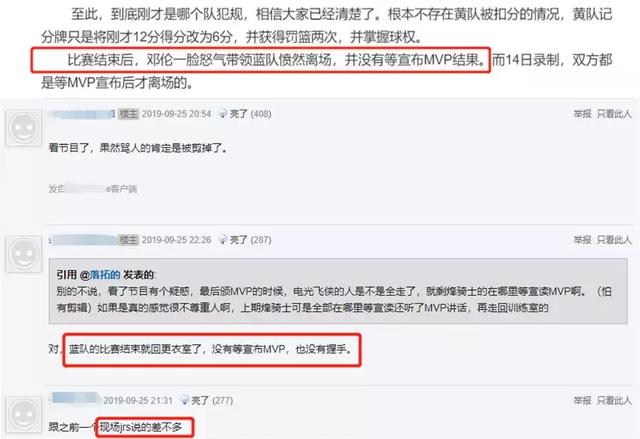Click the first commenter's smiley avatar

[24, 128]
